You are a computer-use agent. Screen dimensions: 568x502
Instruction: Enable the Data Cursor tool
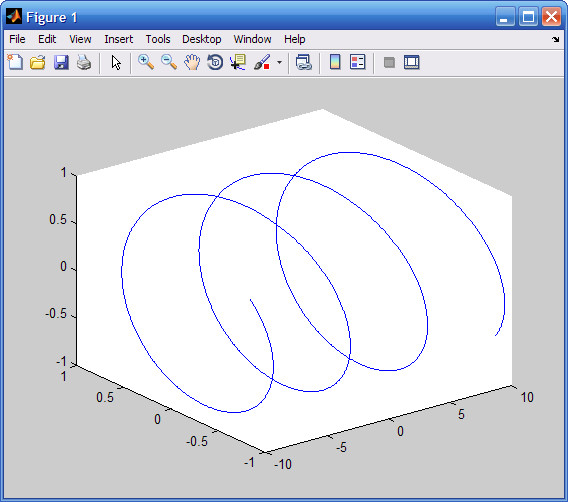pyautogui.click(x=238, y=62)
